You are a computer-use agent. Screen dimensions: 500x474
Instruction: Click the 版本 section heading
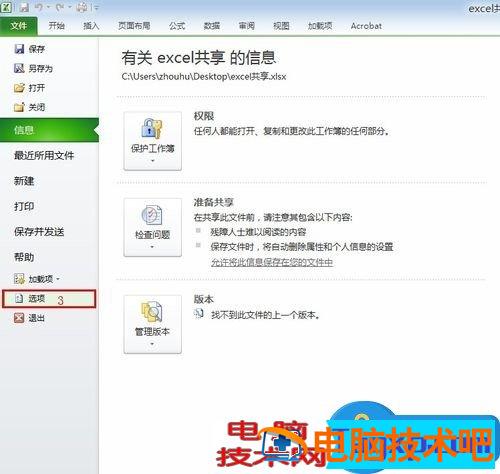click(x=204, y=299)
